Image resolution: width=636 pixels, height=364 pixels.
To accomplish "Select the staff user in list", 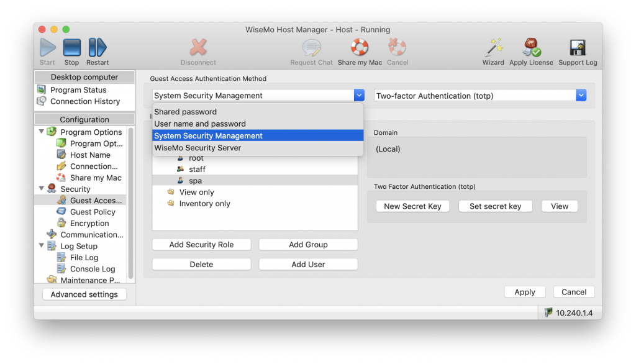I will [197, 169].
